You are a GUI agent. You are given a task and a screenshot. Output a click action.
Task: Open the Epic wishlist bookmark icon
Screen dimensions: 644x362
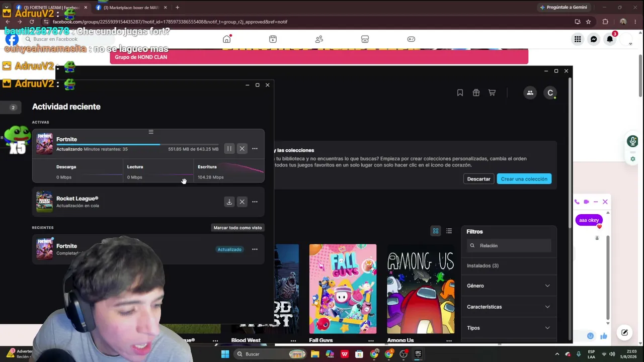point(460,93)
